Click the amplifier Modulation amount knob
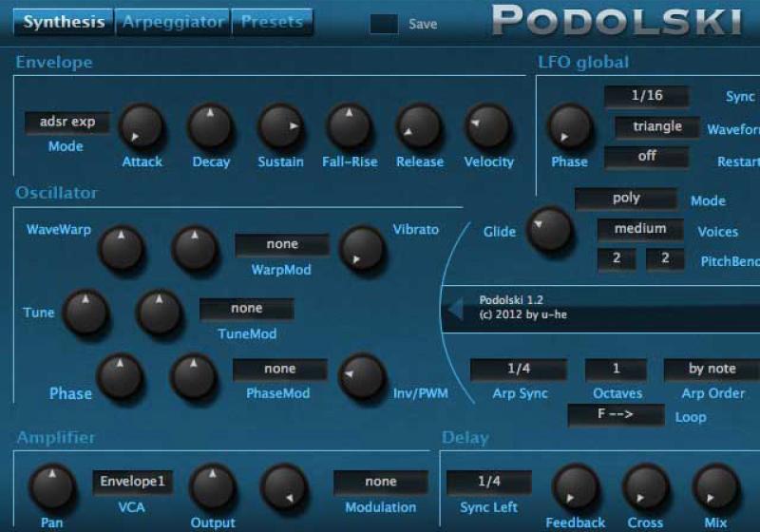 pyautogui.click(x=284, y=487)
